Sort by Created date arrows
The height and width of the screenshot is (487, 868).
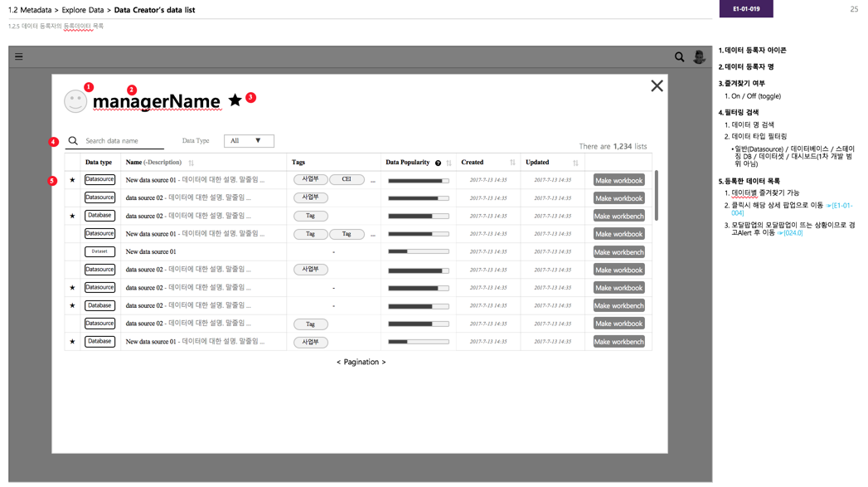coord(512,163)
